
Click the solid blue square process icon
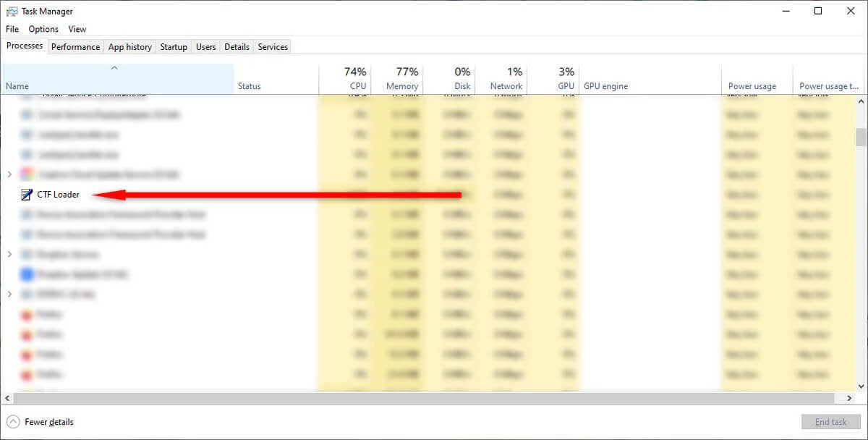click(26, 274)
